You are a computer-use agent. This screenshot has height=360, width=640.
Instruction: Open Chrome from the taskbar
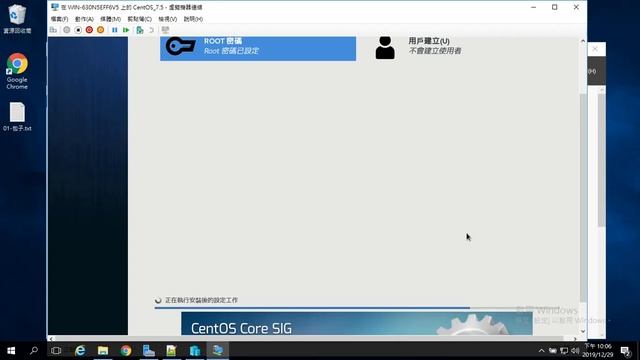pos(126,351)
